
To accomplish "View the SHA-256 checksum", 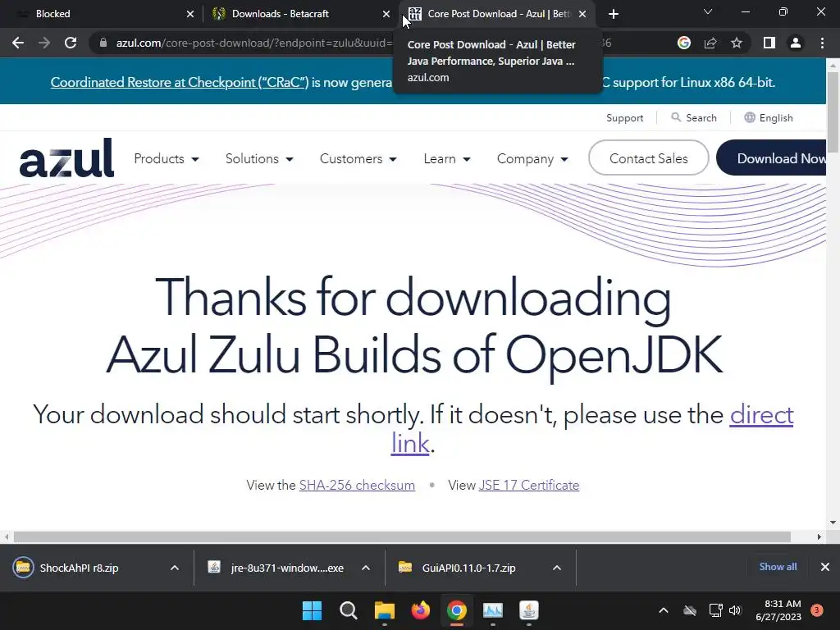I will (x=357, y=486).
